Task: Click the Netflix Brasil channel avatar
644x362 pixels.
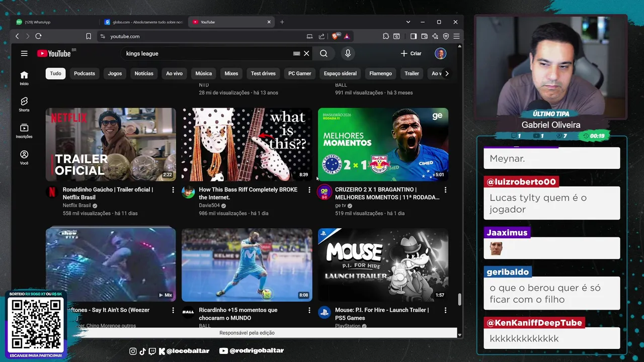Action: pos(52,192)
